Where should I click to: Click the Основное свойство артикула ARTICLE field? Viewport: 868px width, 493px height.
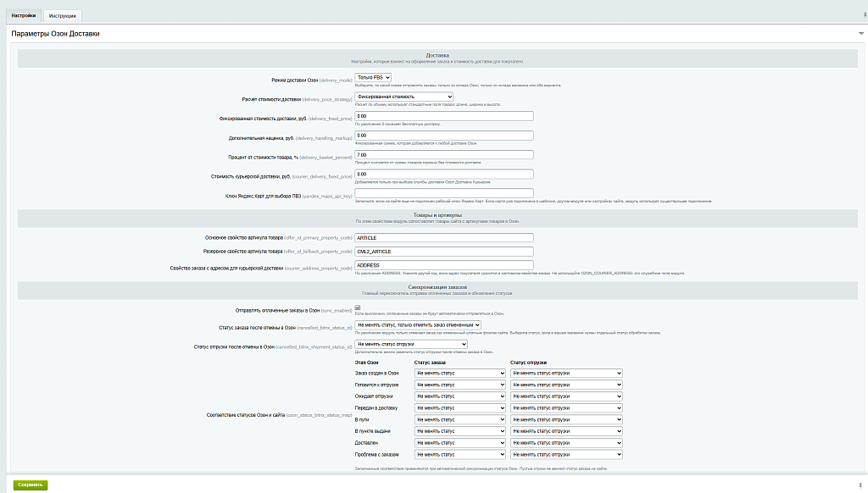click(444, 238)
